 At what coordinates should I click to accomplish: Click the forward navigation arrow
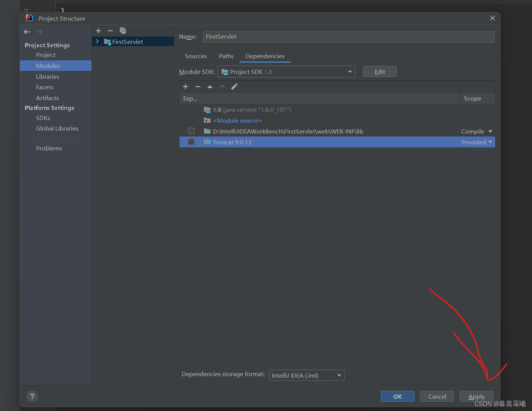[39, 32]
